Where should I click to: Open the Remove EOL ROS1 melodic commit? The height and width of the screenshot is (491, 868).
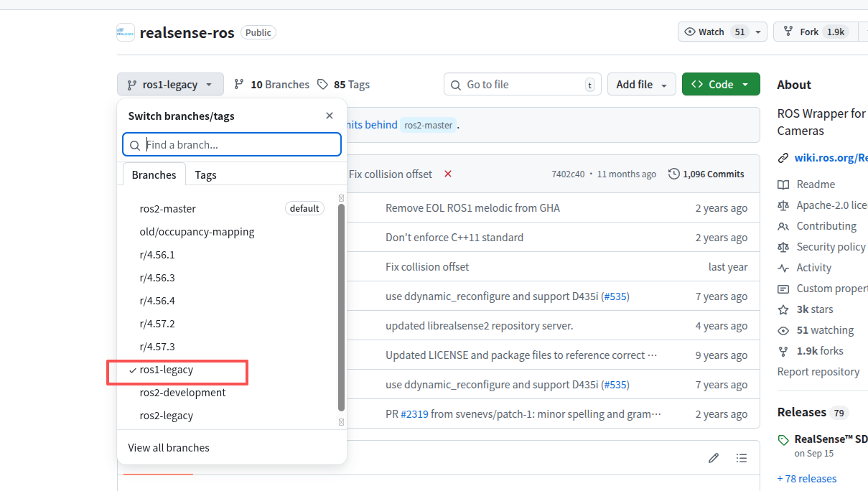[x=472, y=208]
